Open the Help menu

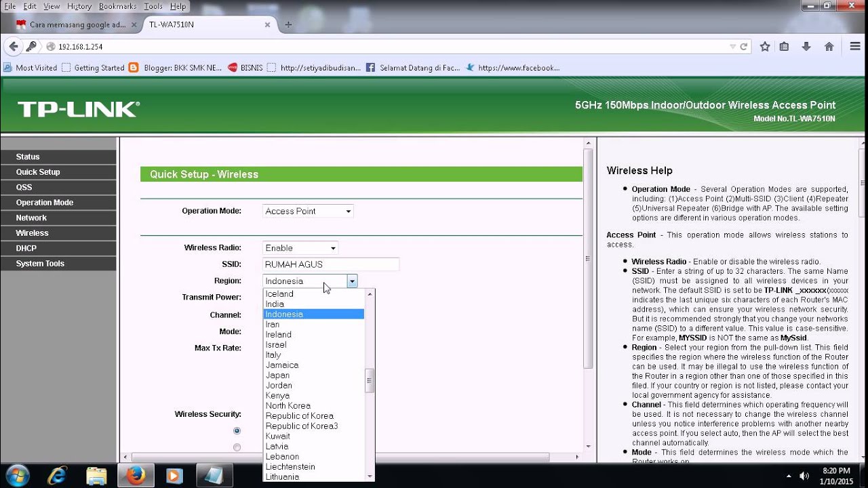178,6
